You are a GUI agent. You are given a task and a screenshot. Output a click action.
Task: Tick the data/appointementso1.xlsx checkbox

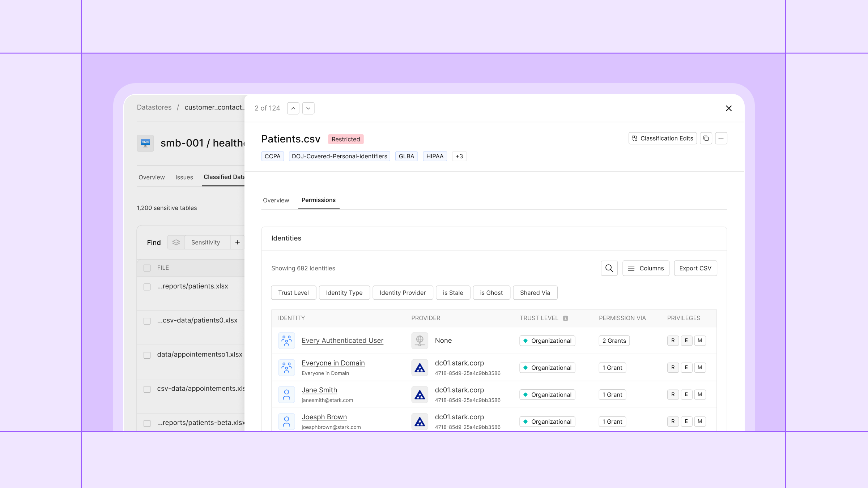(147, 355)
